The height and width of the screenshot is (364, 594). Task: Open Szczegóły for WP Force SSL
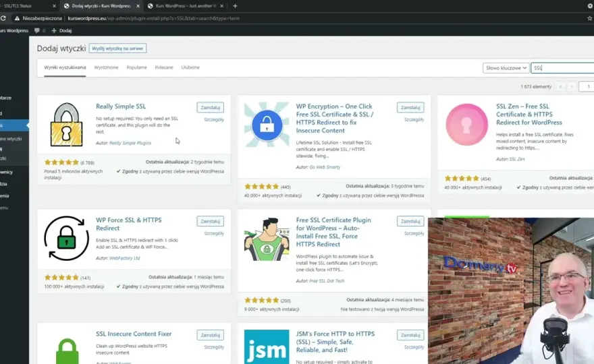[x=214, y=233]
